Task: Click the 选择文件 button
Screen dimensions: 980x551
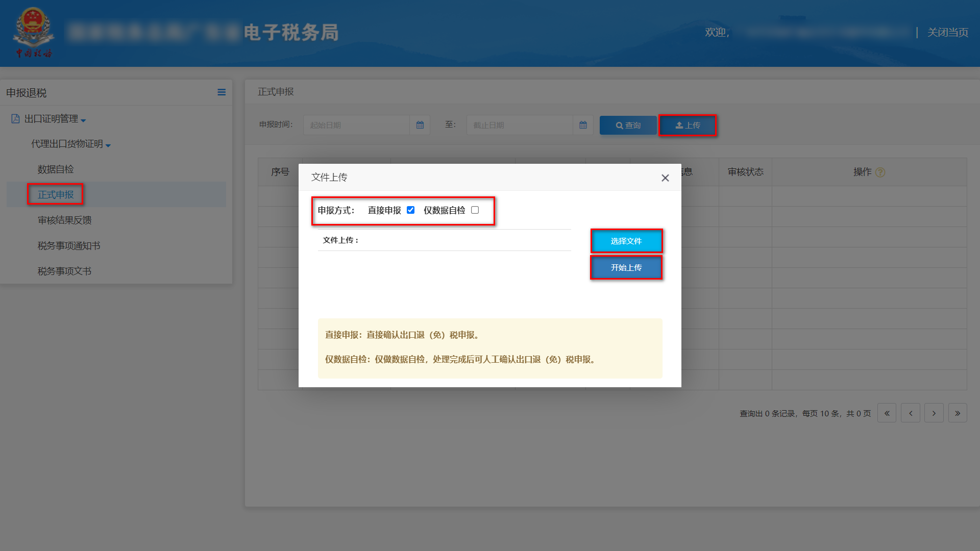Action: (626, 241)
